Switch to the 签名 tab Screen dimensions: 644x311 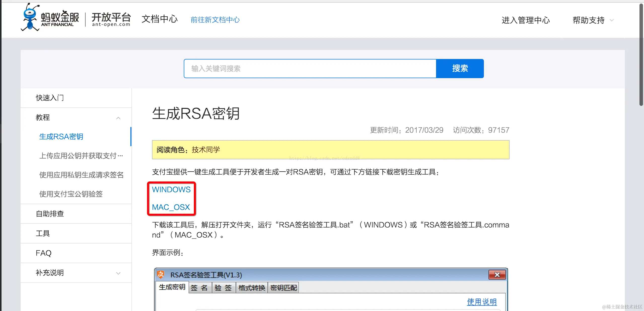click(199, 288)
